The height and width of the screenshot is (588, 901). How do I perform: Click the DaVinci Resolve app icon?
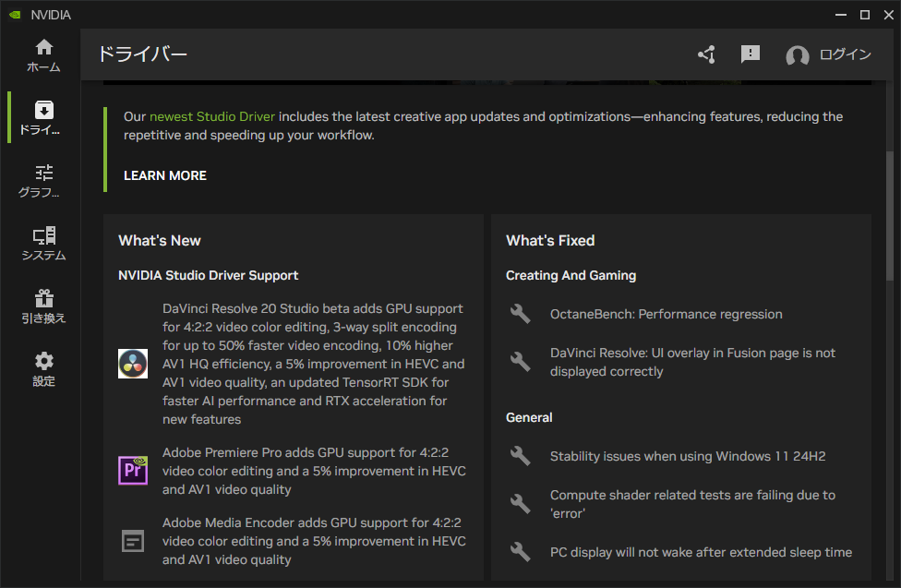click(133, 364)
